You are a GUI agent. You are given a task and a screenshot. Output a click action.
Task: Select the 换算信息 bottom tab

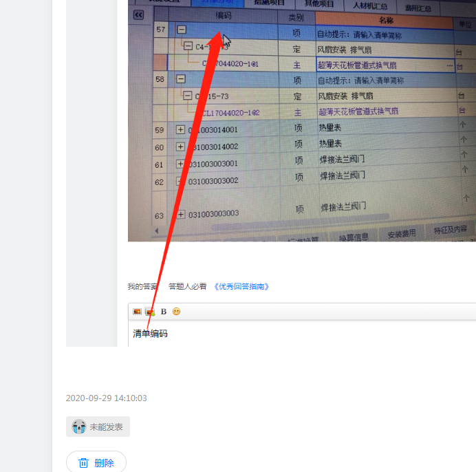pos(354,237)
